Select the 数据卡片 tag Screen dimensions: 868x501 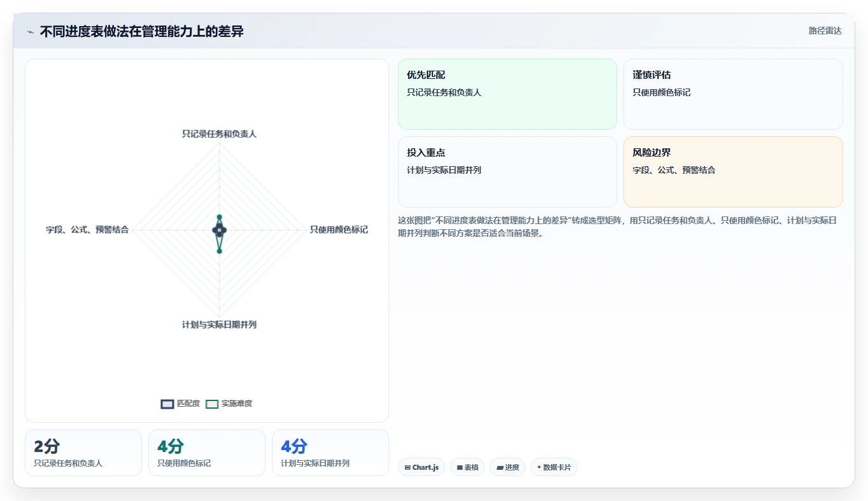(554, 467)
